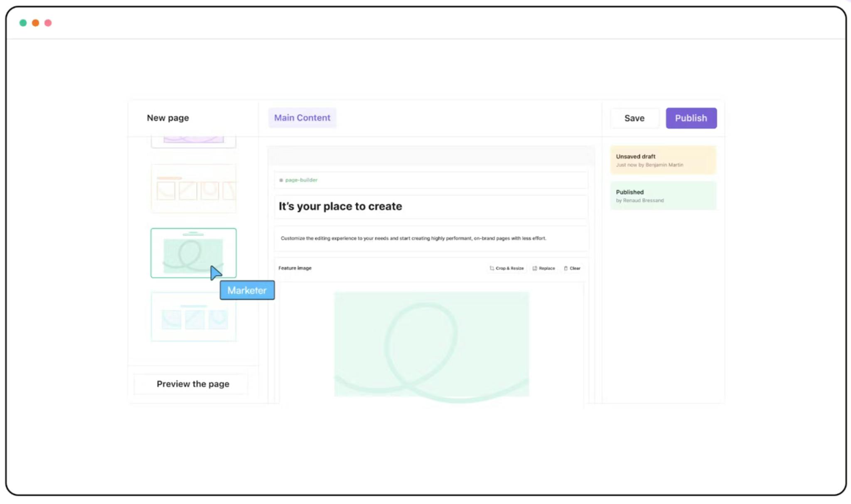Click the Marketer label tag

[247, 290]
